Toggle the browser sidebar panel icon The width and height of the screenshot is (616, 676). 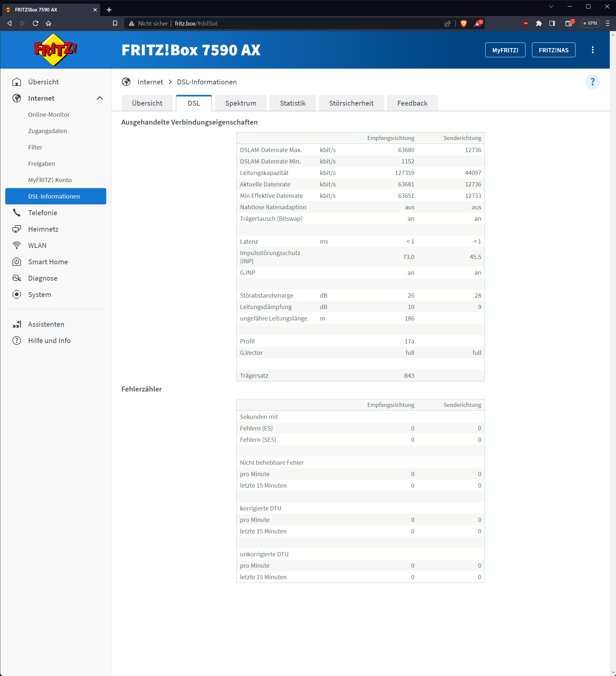point(552,24)
